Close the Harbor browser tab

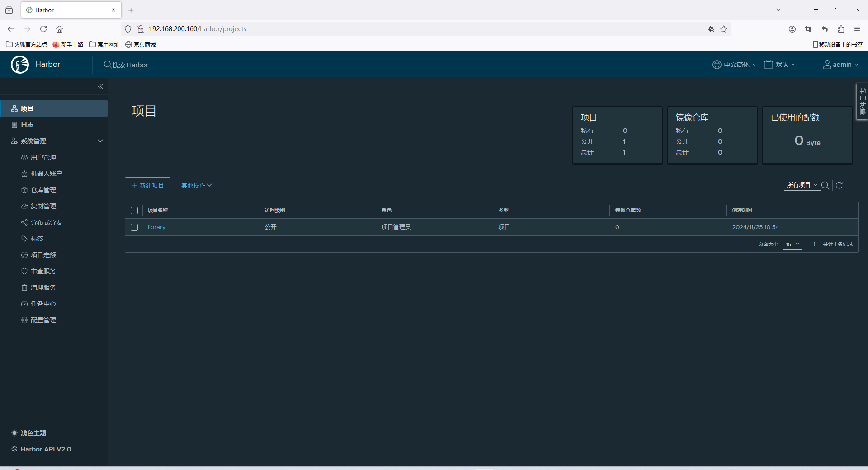113,10
